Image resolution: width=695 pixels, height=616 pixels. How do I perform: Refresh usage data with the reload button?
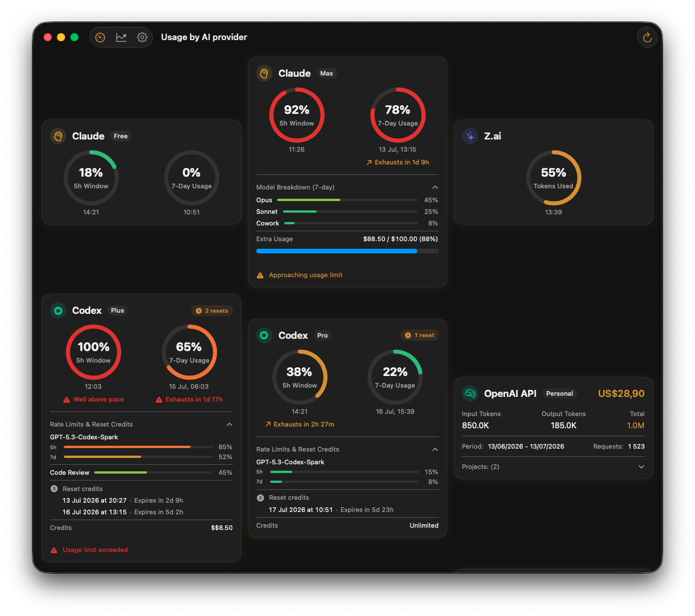coord(647,37)
